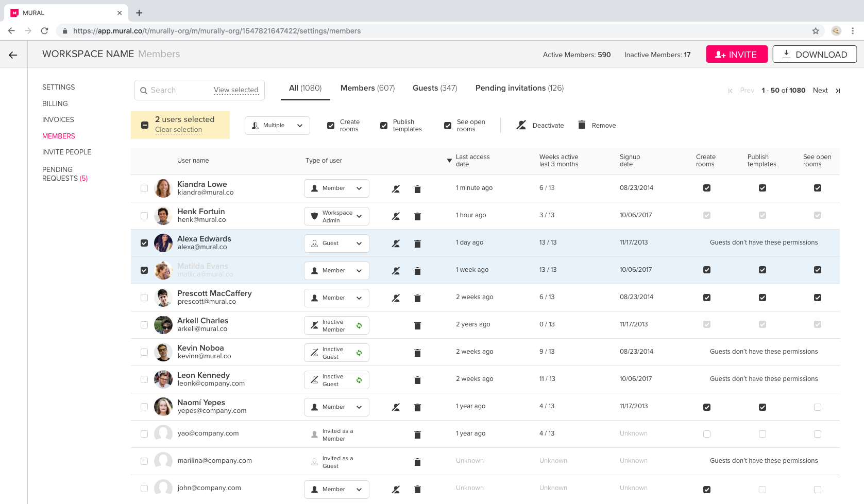Screen dimensions: 864x504
Task: Remove the selected users from the toolbar
Action: [x=597, y=126]
